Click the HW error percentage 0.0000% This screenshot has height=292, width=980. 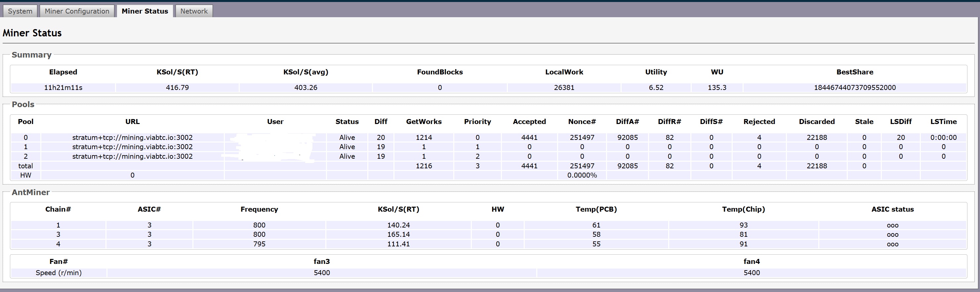point(582,176)
